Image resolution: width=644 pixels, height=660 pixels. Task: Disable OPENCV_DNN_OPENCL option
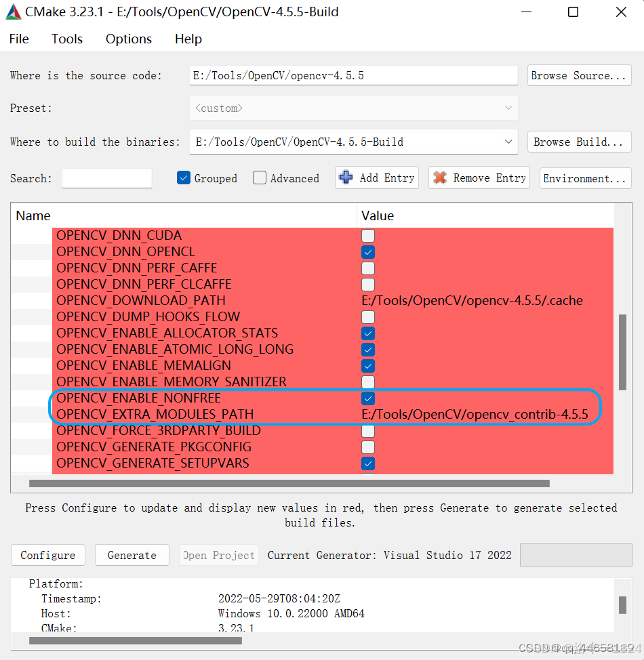pos(367,251)
